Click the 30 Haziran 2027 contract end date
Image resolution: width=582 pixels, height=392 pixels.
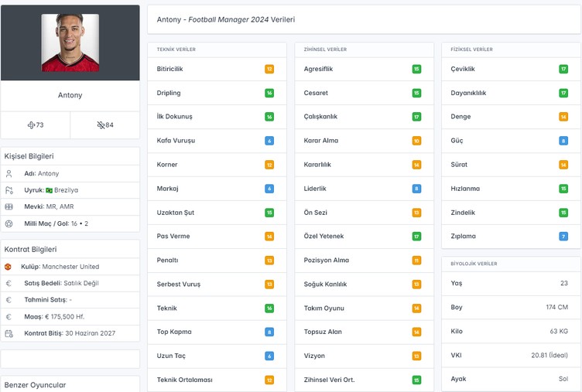(91, 333)
